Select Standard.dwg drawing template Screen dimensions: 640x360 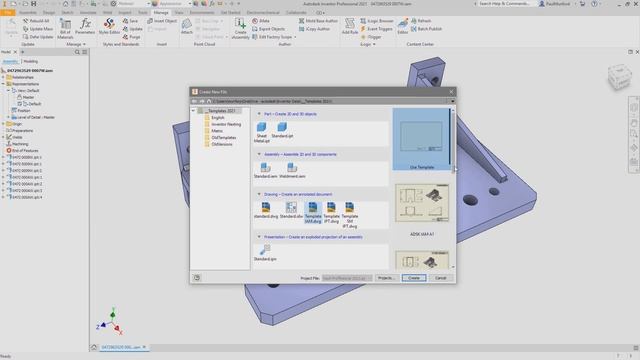pos(266,210)
